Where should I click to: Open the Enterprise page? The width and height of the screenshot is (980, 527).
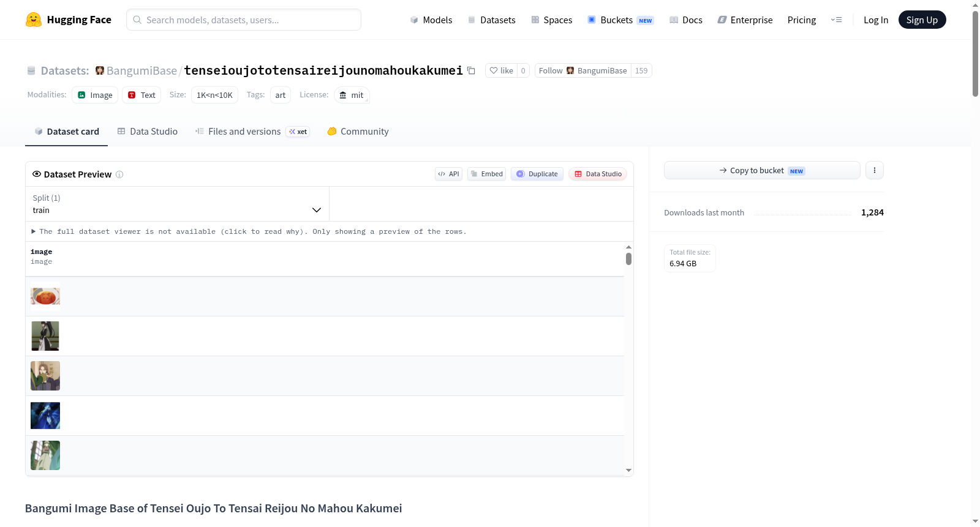click(x=745, y=20)
